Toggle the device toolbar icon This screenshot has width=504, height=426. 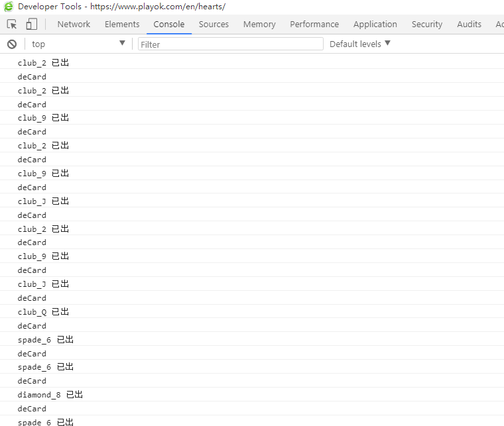click(x=32, y=24)
